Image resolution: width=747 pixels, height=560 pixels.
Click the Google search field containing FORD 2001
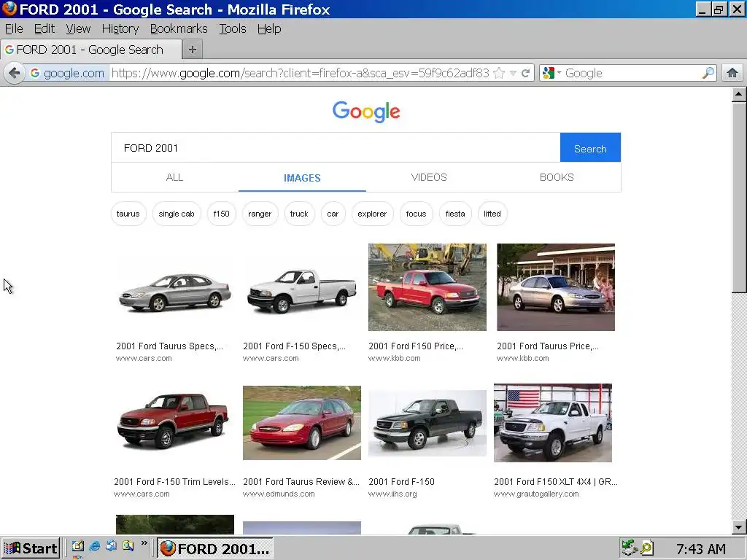[336, 148]
